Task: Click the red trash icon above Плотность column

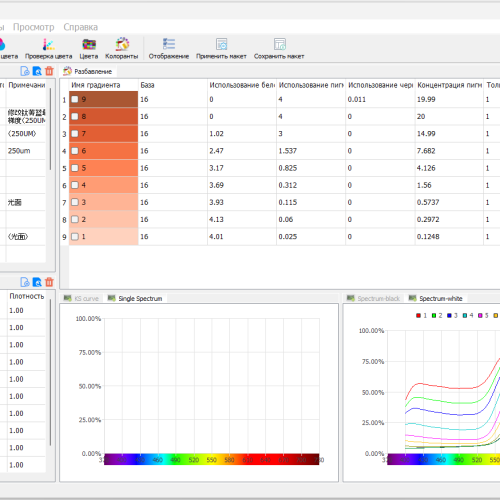Action: [x=49, y=282]
